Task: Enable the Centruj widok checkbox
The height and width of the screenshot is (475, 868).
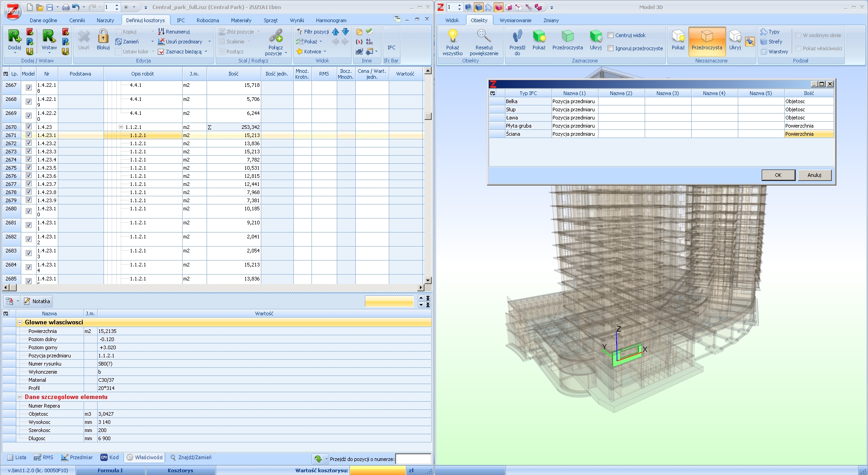Action: [611, 35]
